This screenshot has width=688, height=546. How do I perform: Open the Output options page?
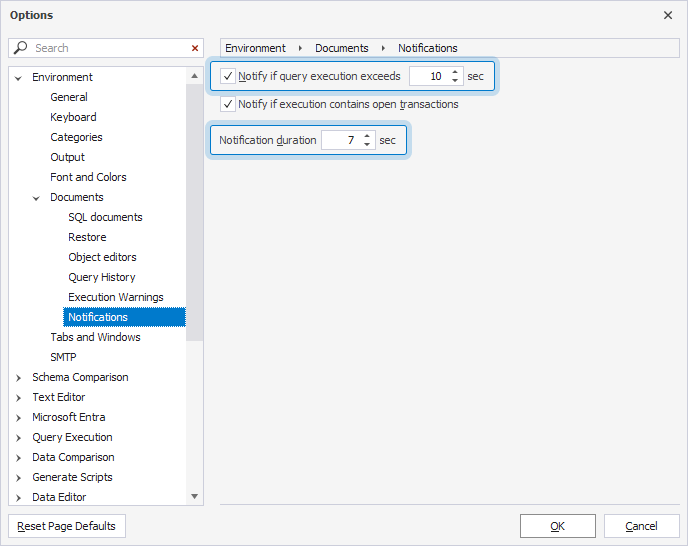point(68,157)
